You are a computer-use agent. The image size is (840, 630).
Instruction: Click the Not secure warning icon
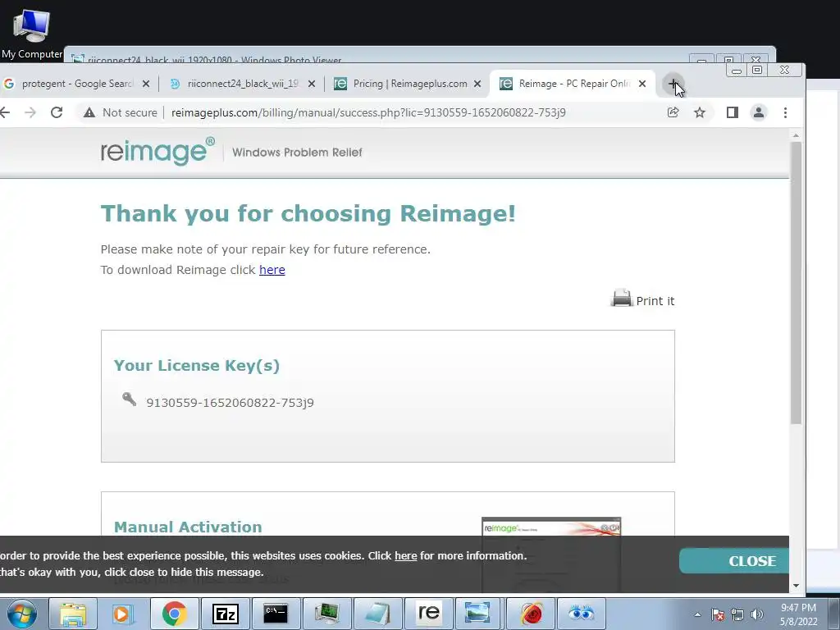coord(89,112)
